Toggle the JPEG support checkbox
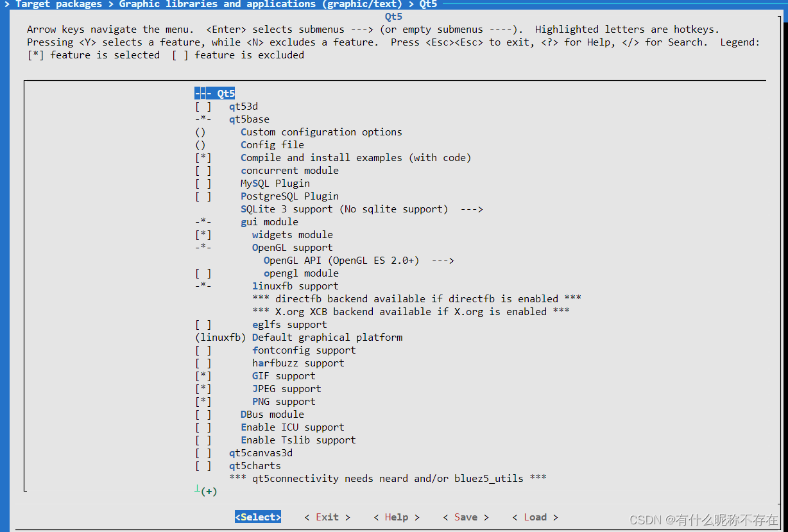This screenshot has height=532, width=788. tap(203, 389)
